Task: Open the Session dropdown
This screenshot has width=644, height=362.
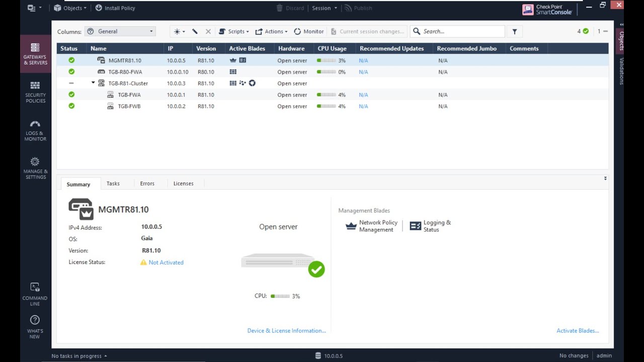Action: point(325,8)
